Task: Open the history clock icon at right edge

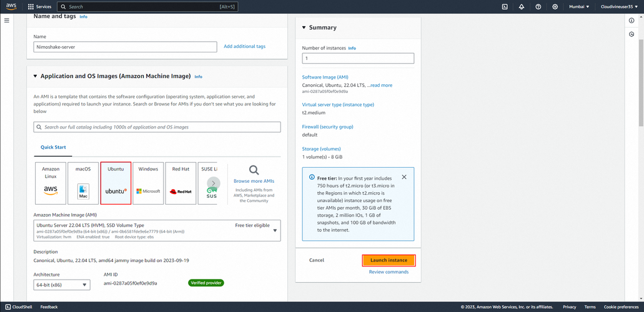Action: click(632, 34)
